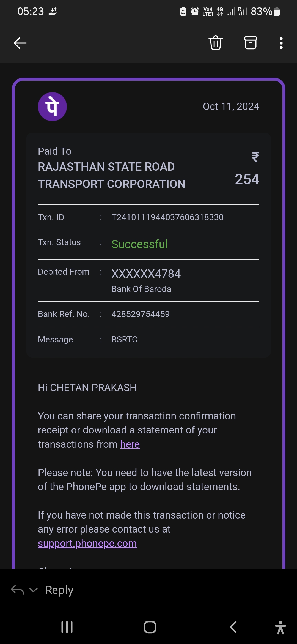Tap the Successful transaction status text
Image resolution: width=297 pixels, height=644 pixels.
(x=139, y=244)
